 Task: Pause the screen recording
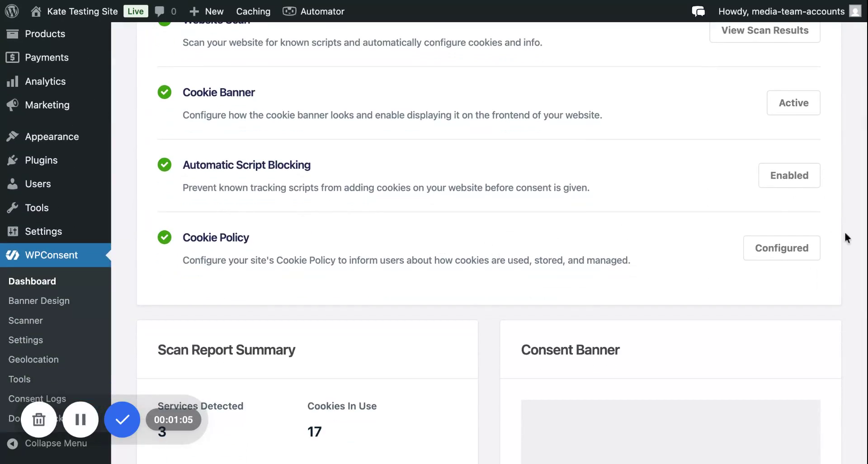pyautogui.click(x=80, y=419)
